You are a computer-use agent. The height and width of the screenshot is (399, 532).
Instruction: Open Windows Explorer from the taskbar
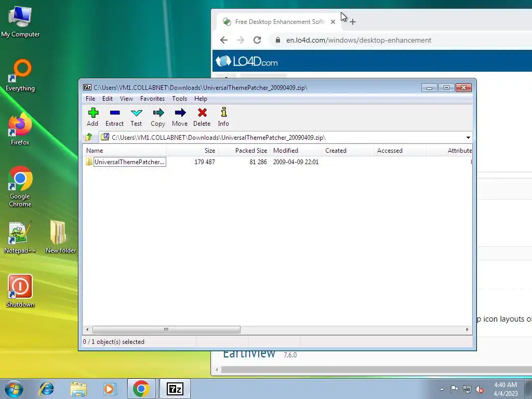(78, 389)
